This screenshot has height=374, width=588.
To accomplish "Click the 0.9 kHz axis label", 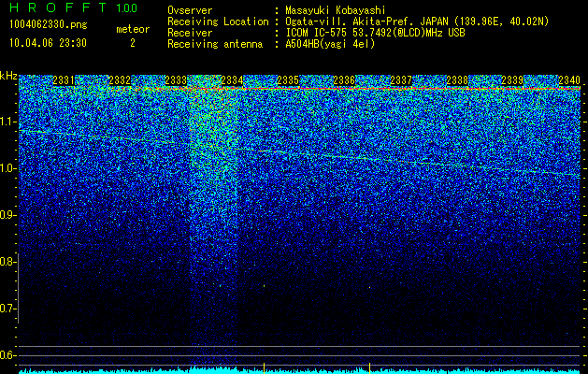I will tap(7, 215).
